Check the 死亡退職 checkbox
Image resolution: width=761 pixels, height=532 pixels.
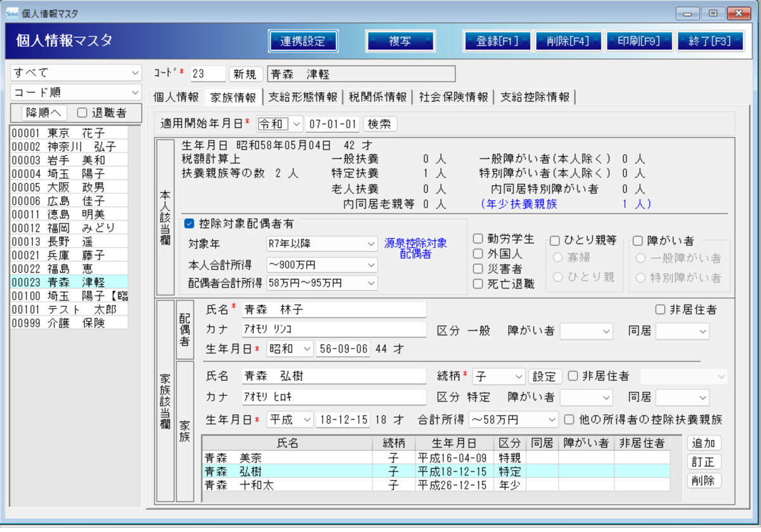[x=478, y=283]
